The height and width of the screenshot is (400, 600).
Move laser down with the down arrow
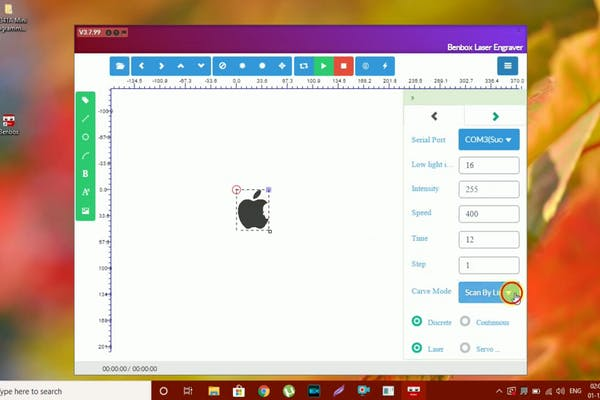201,66
